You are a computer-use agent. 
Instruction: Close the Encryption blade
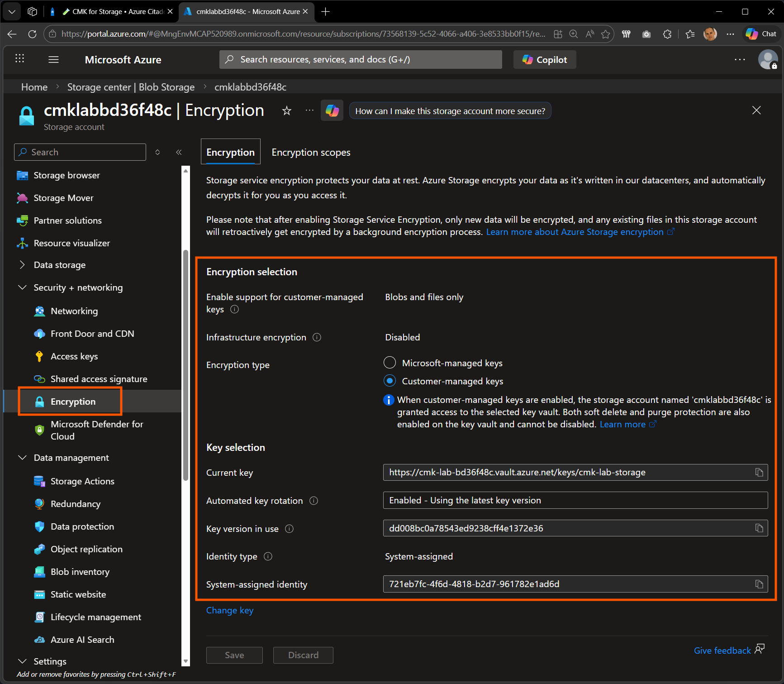click(756, 110)
